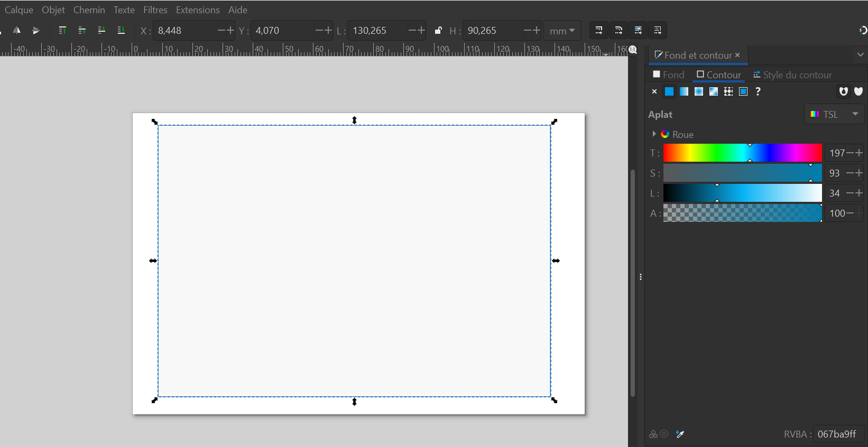
Task: Increase hue value with plus
Action: [x=859, y=153]
